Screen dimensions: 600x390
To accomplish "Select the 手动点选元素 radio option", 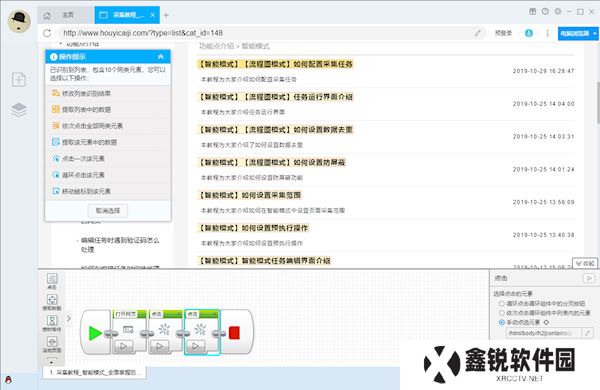I will point(502,323).
